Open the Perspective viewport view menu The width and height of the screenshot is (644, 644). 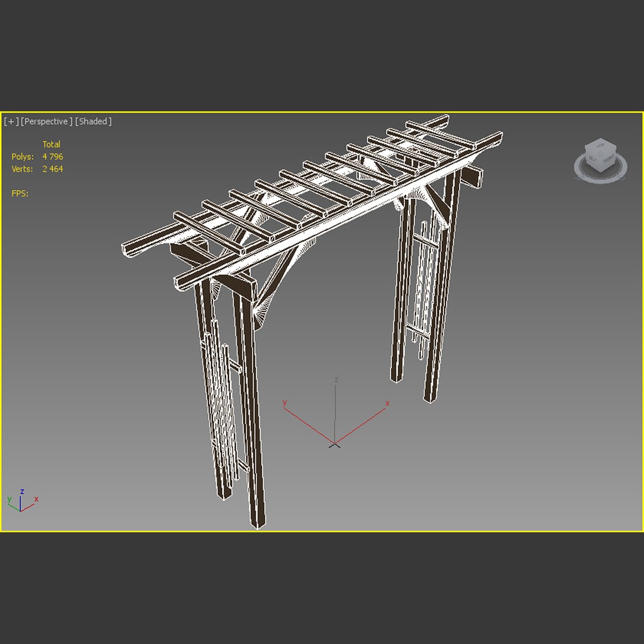[x=47, y=122]
